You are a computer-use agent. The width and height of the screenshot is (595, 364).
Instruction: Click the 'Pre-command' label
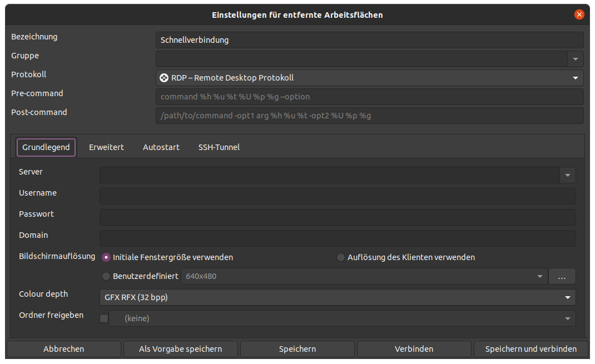click(37, 93)
